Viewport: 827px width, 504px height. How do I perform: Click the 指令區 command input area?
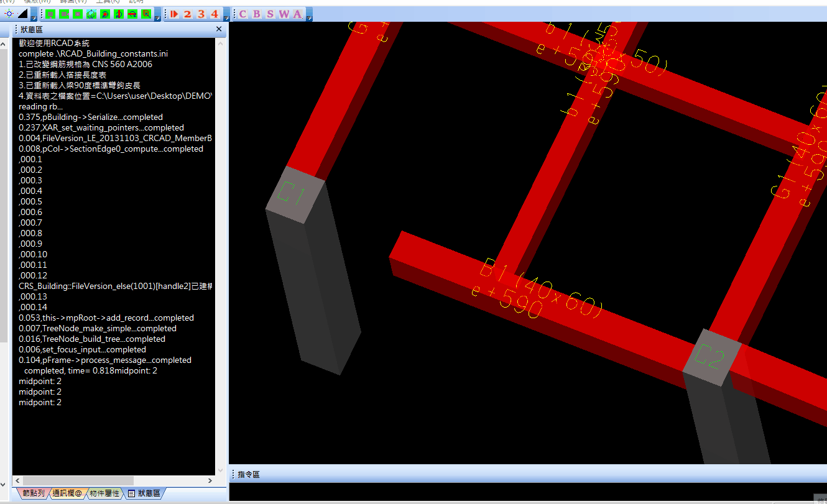click(527, 491)
